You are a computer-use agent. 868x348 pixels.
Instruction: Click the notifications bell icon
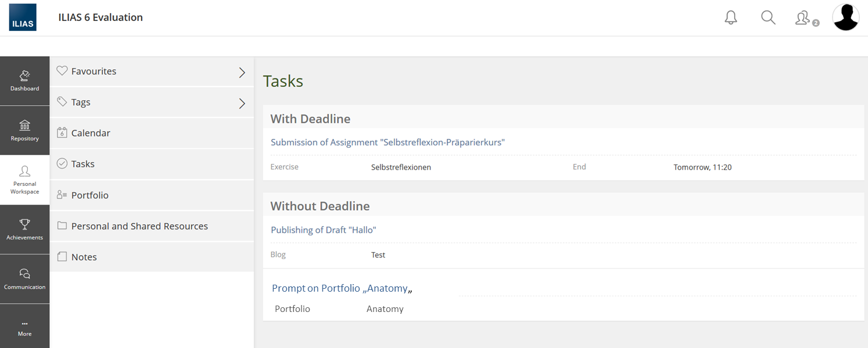(731, 18)
